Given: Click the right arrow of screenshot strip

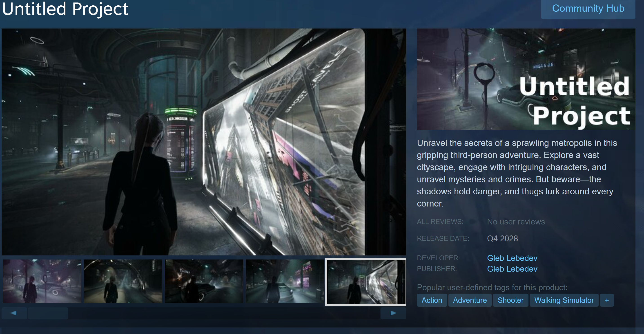Looking at the screenshot, I should 393,313.
